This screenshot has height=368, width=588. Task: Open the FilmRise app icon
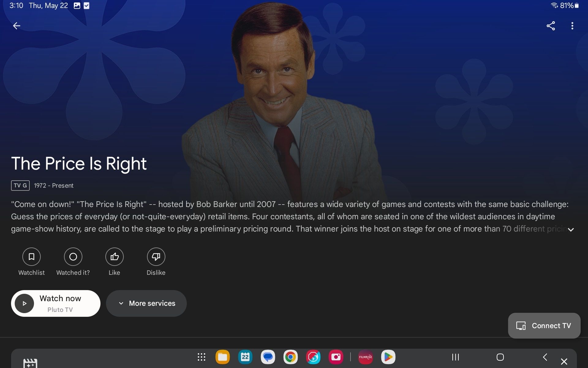point(365,357)
